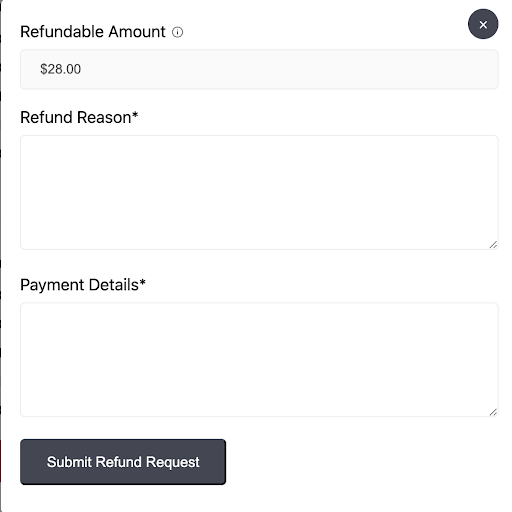The image size is (512, 512).
Task: Click the "Payment Details*" label
Action: pyautogui.click(x=83, y=285)
